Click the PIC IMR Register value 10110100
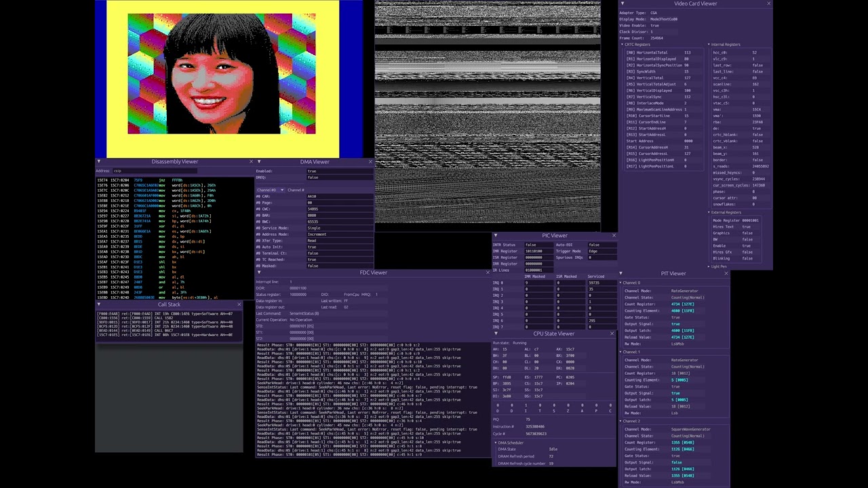Screen dimensions: 868x488 coord(538,251)
